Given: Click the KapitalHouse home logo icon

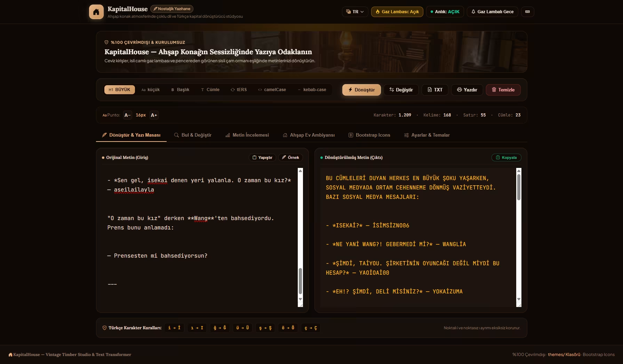Looking at the screenshot, I should [96, 12].
